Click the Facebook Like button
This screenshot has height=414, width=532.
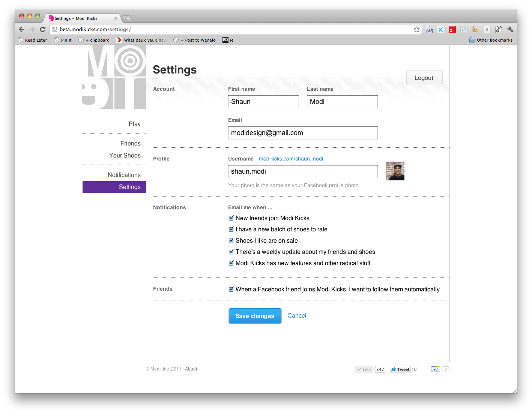coord(364,369)
